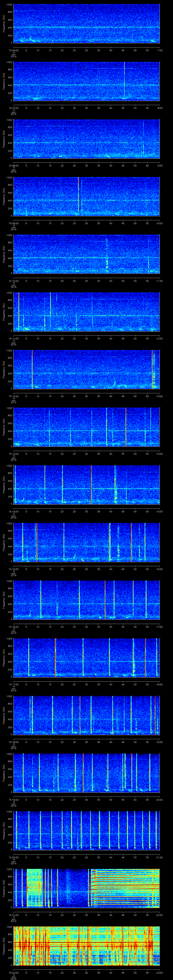173x980 pixels.
Task: Click the 15:12:00 start time label
Action: pos(14,396)
